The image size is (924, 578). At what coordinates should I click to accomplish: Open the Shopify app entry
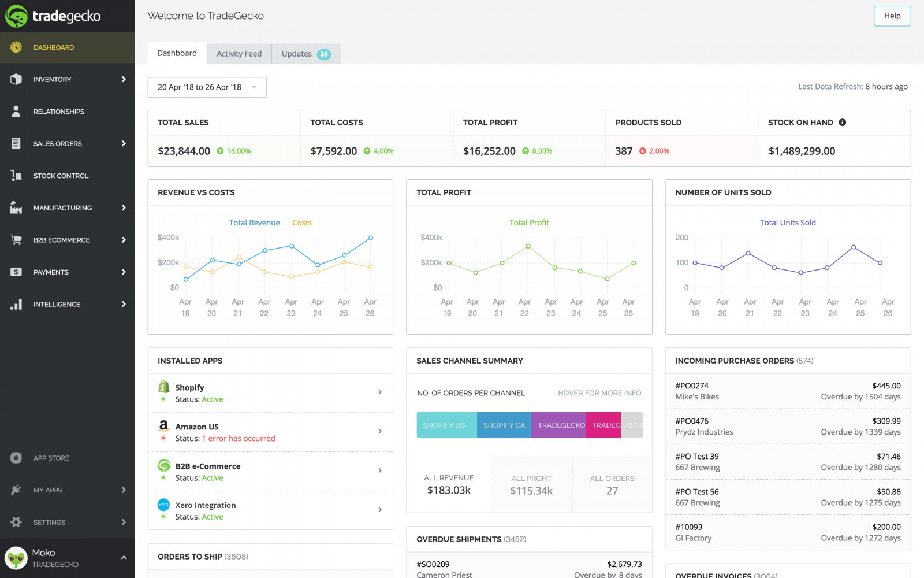(270, 392)
